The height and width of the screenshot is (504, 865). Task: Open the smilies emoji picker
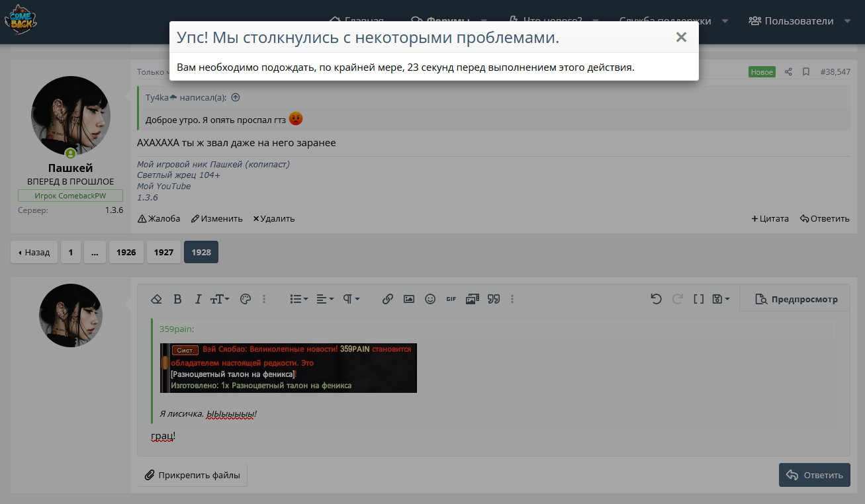(430, 299)
